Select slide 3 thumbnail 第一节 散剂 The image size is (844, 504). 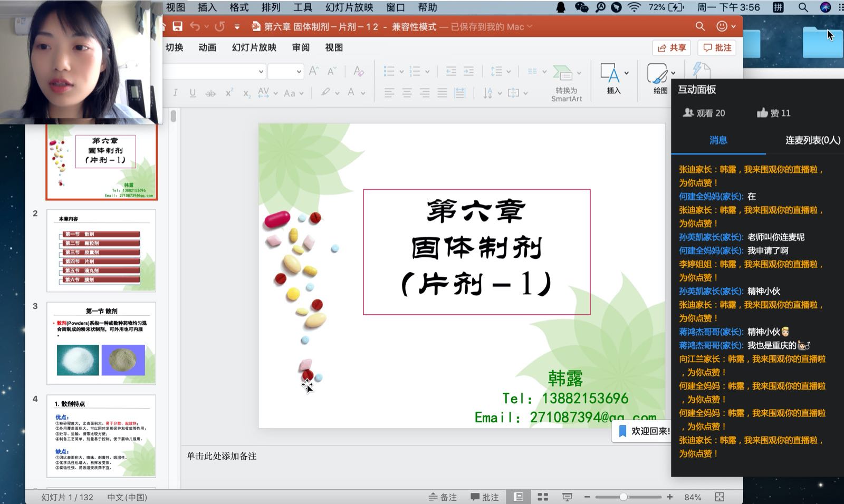(101, 343)
